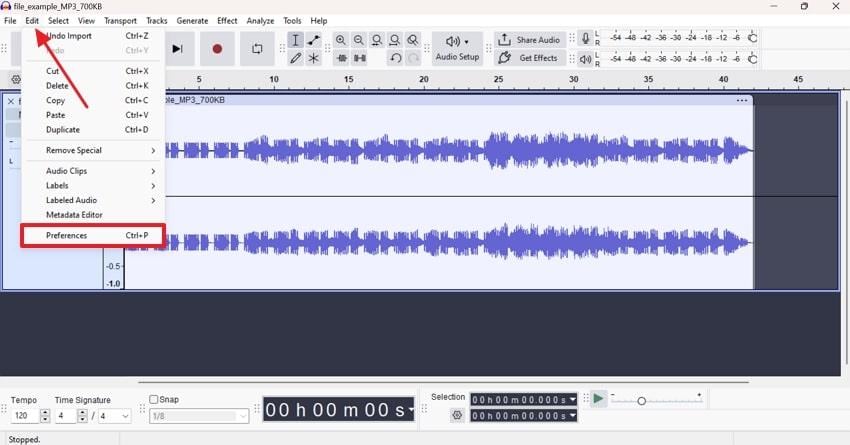The height and width of the screenshot is (445, 850).
Task: Open the selection start time format dropdown
Action: [x=573, y=399]
